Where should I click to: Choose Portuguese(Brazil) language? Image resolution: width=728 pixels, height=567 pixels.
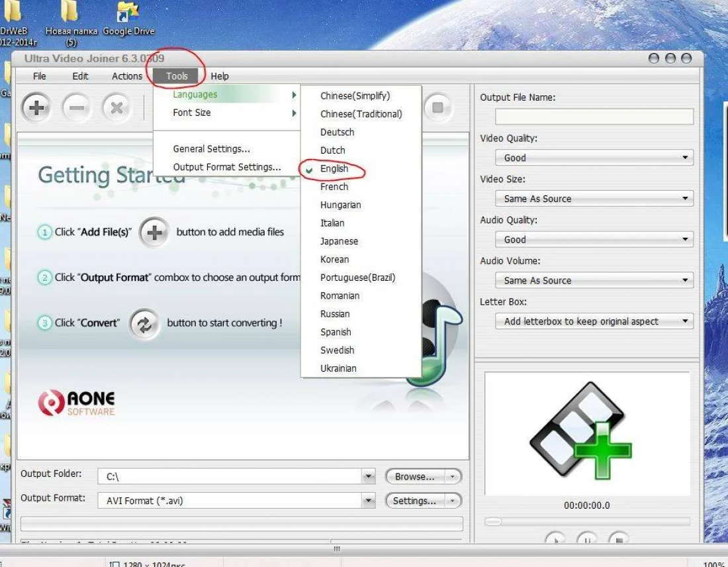[x=361, y=278]
